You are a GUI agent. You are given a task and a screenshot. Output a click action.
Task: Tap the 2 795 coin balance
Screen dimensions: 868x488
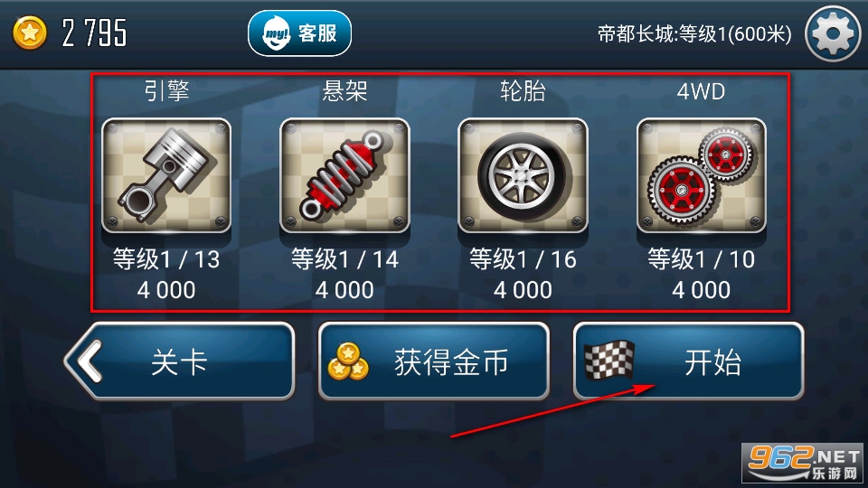95,33
